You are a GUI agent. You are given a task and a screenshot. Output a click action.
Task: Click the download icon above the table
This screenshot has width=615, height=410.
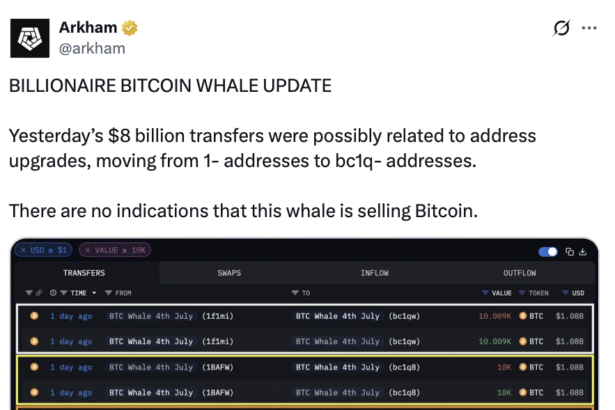tap(583, 252)
